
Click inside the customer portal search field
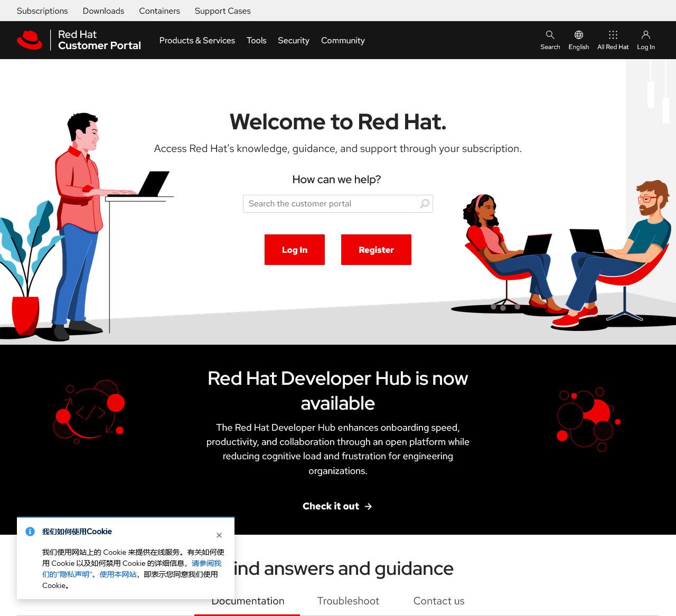(x=327, y=203)
